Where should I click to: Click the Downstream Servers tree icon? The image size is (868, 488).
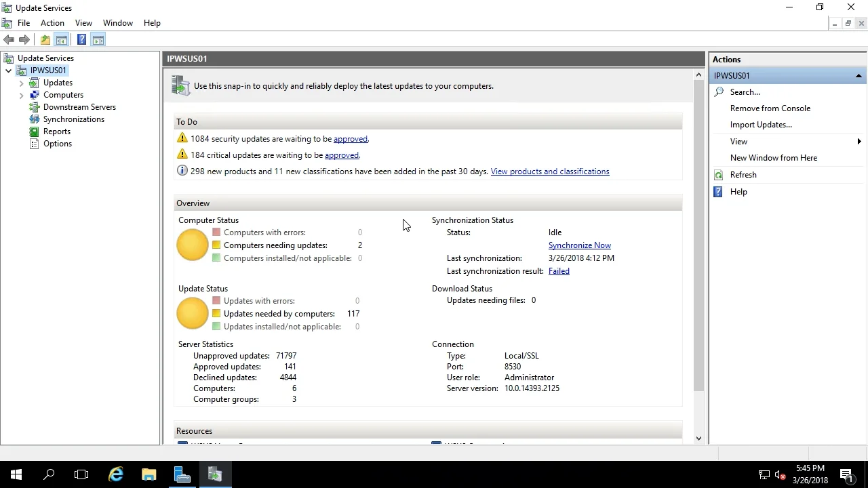(35, 107)
